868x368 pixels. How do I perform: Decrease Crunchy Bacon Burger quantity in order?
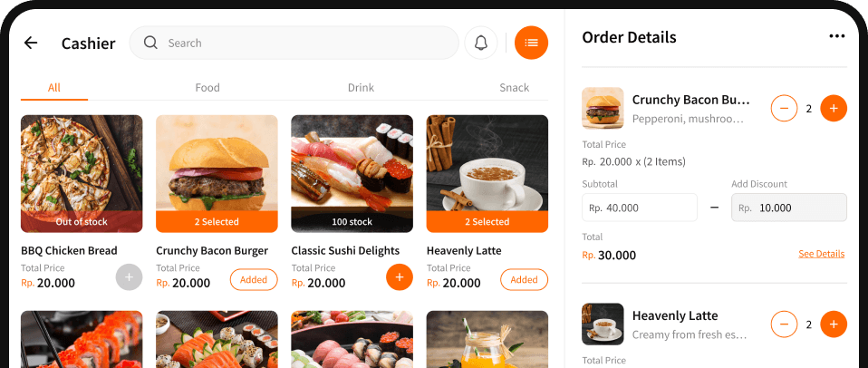pos(784,109)
